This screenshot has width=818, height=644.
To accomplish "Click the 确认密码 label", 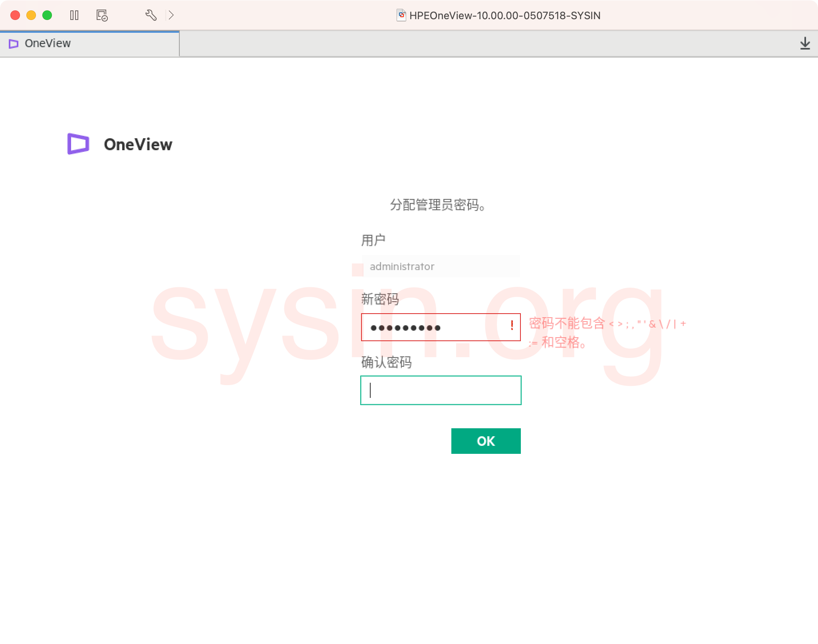I will (386, 362).
